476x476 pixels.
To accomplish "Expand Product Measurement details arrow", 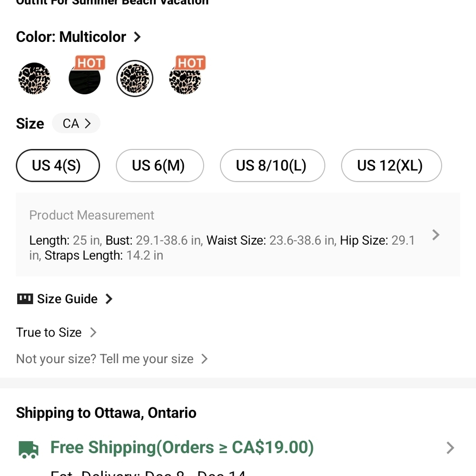I will [436, 235].
